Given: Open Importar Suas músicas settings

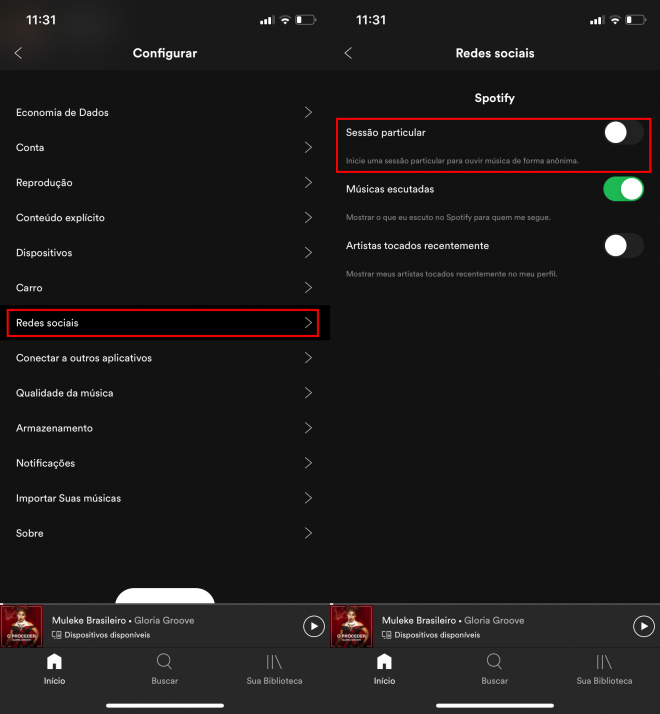Looking at the screenshot, I should coord(164,498).
